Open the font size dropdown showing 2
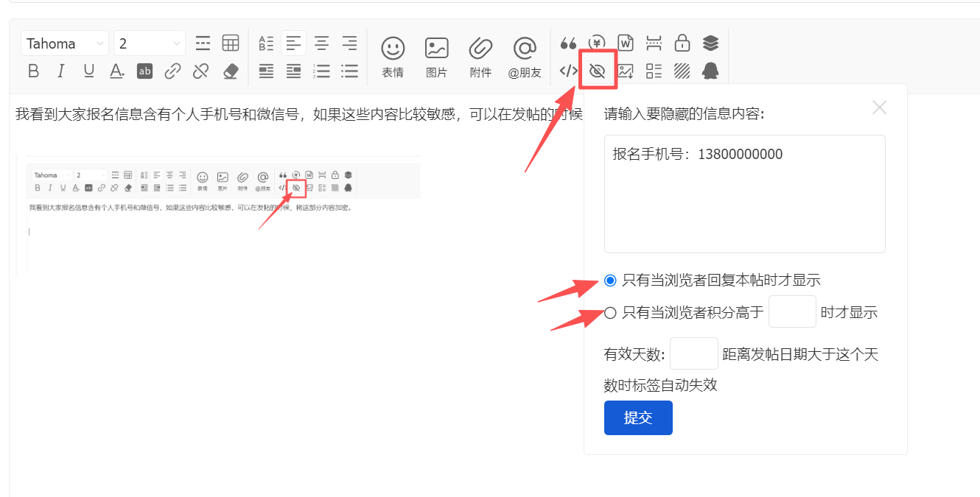980x497 pixels. (150, 43)
